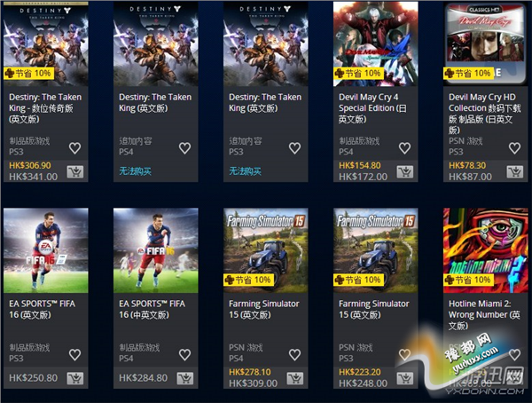Toggle wishlist heart on FIFA 16 PS3
This screenshot has width=532, height=403.
coord(75,355)
